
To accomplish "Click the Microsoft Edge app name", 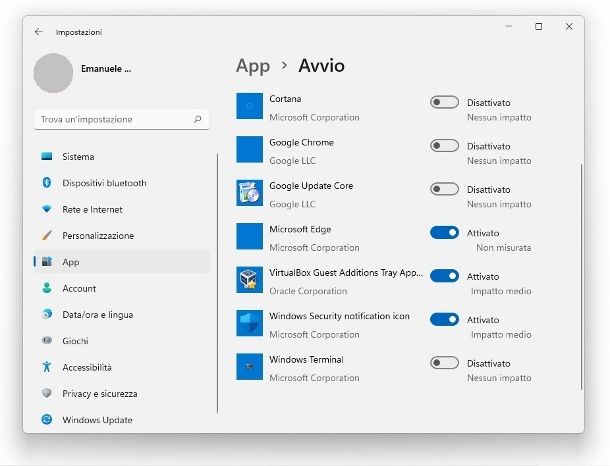I will [300, 229].
